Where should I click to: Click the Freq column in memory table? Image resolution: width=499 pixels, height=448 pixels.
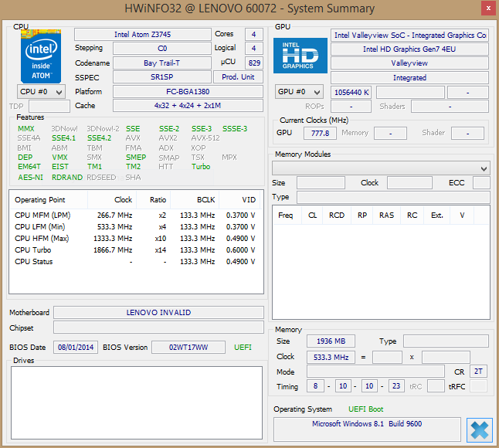click(285, 216)
